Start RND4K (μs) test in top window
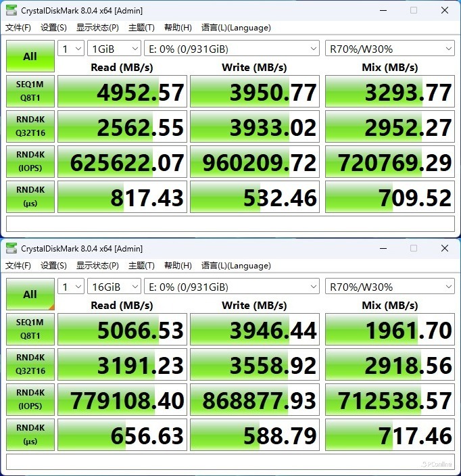This screenshot has height=476, width=461. [x=30, y=197]
